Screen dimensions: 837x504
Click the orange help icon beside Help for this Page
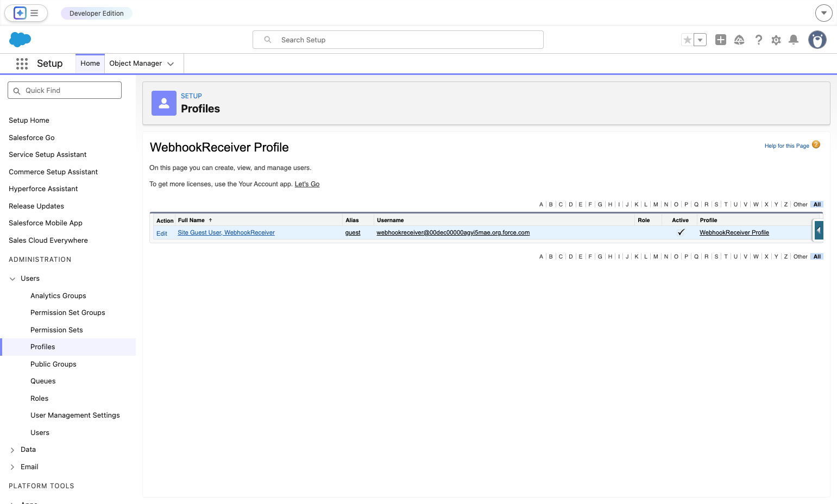tap(816, 144)
